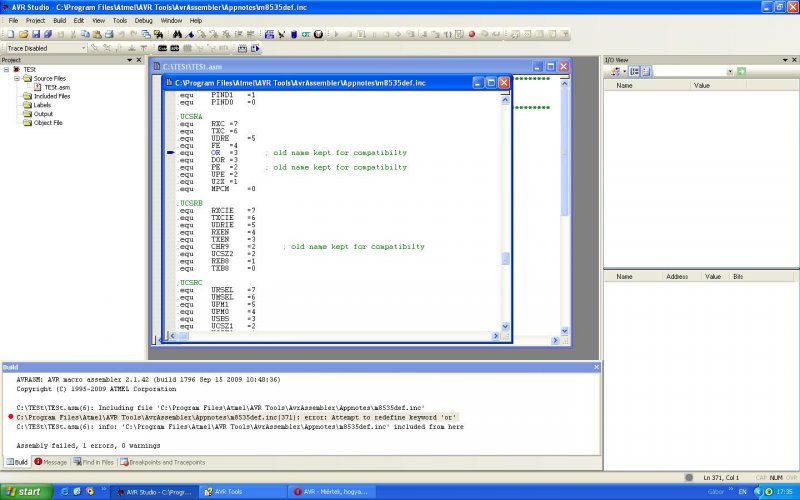Screen dimensions: 800x500
Task: Open the AVR Opera taskbar button
Action: pyautogui.click(x=331, y=492)
